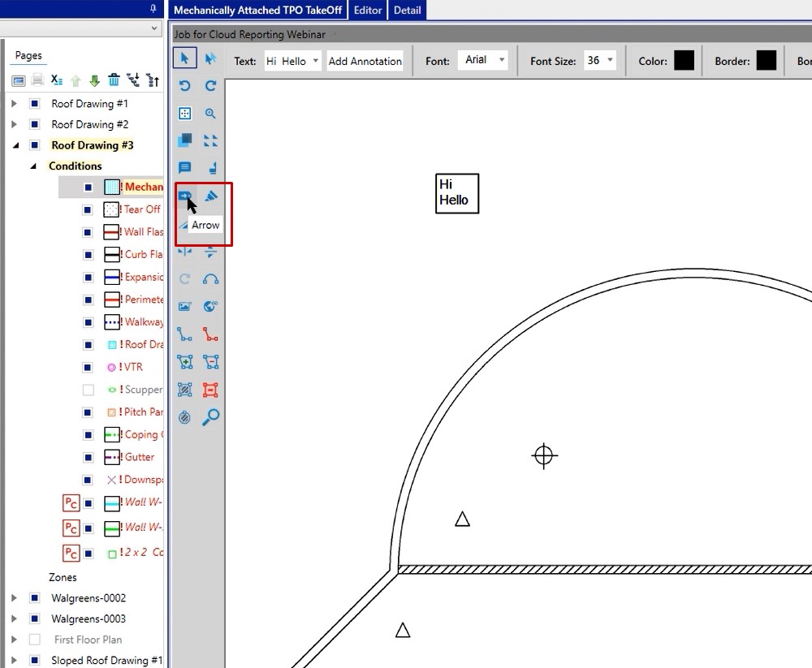Open the Font Size dropdown
The height and width of the screenshot is (668, 812).
click(x=600, y=61)
